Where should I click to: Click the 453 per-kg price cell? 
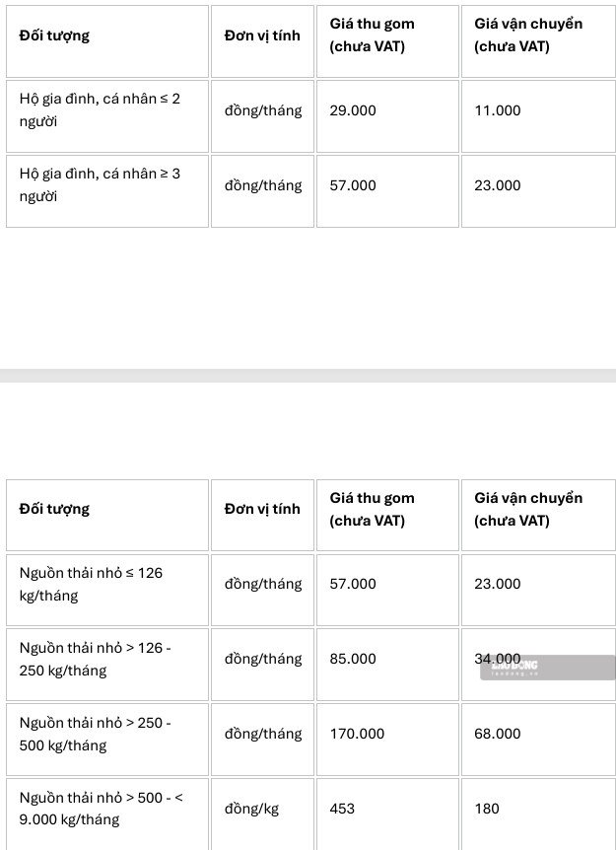[387, 815]
